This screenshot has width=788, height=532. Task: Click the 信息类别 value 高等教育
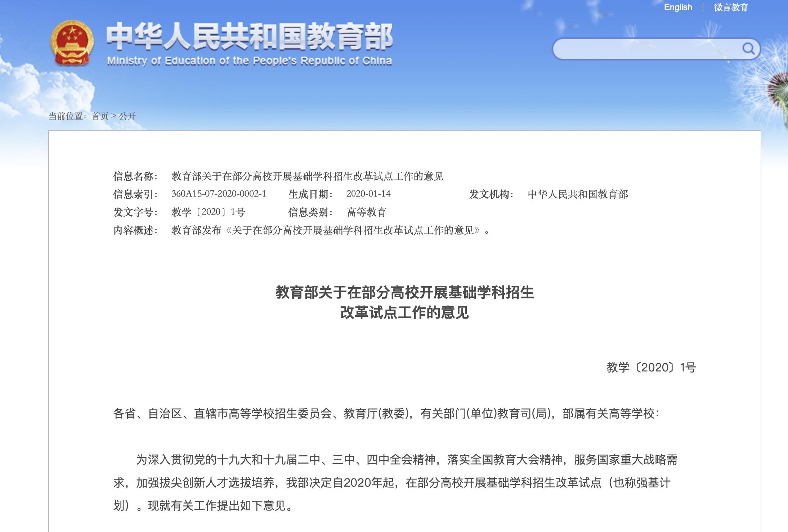click(x=366, y=212)
